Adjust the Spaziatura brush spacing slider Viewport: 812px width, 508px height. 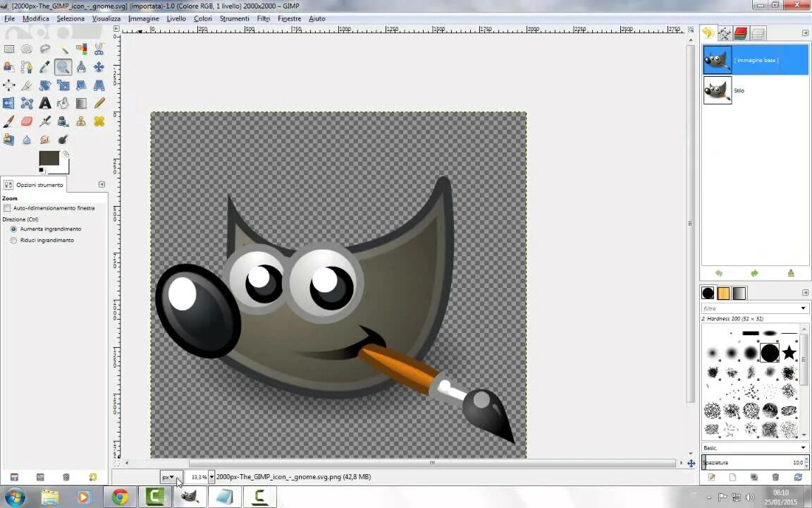point(754,462)
